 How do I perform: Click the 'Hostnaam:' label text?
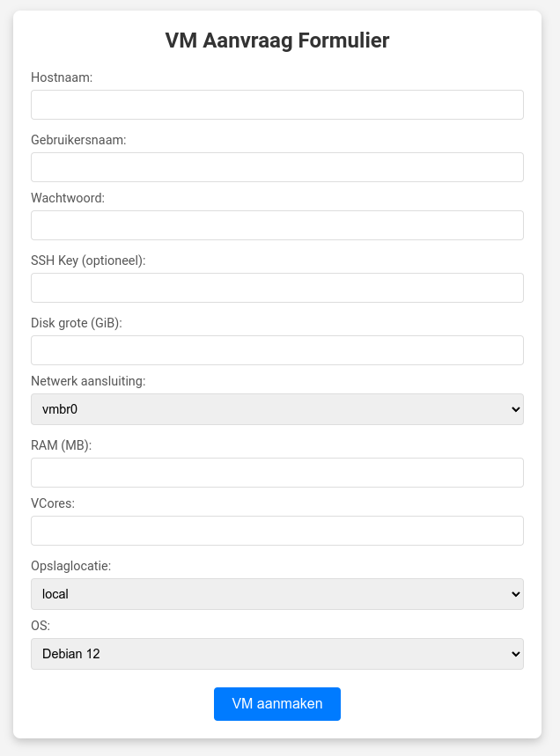click(x=62, y=77)
